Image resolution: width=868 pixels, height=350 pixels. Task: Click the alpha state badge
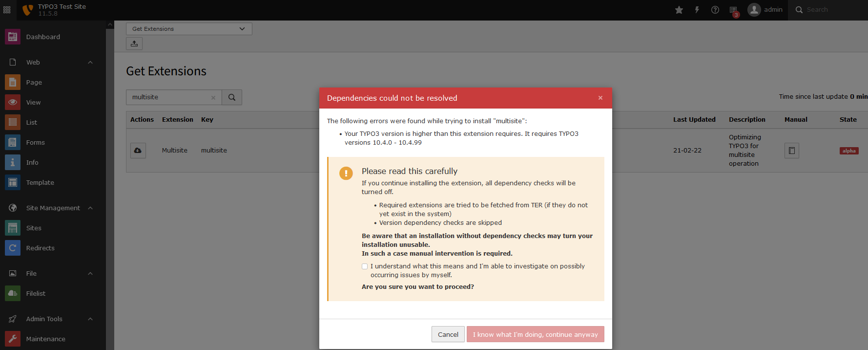pos(849,151)
